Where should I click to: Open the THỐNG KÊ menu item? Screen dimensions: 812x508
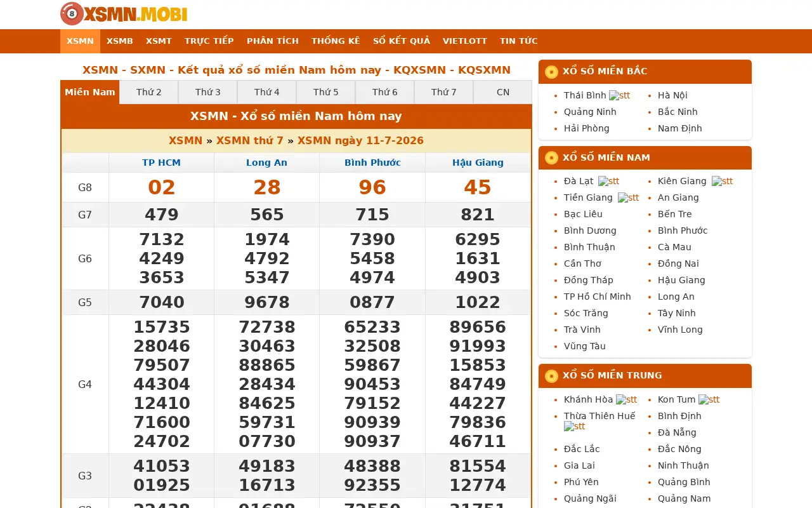click(x=336, y=41)
